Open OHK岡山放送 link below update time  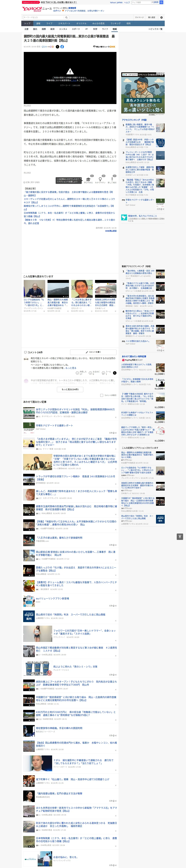(111, 231)
